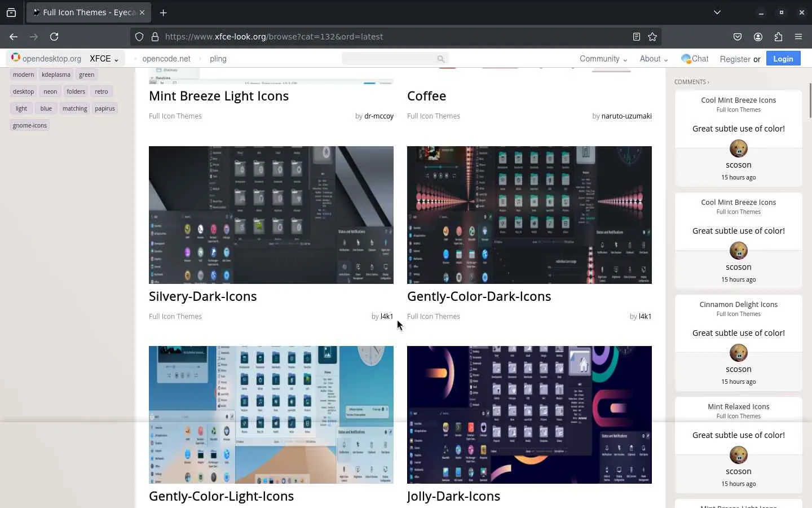Open Cinnamon Delight Icons comment title
This screenshot has height=508, width=812.
pos(739,305)
